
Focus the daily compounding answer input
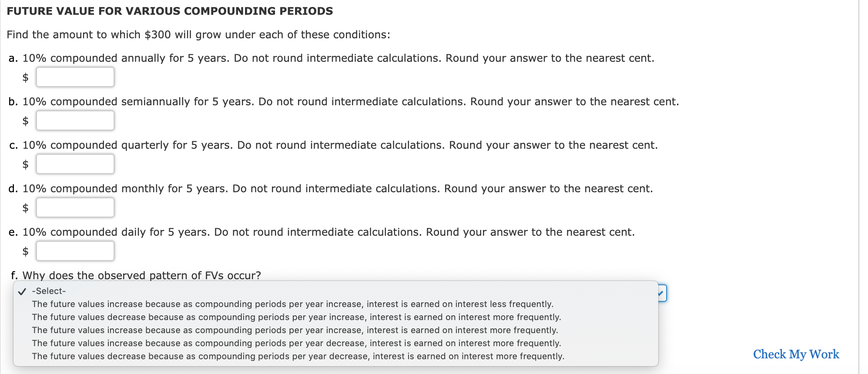(x=75, y=251)
